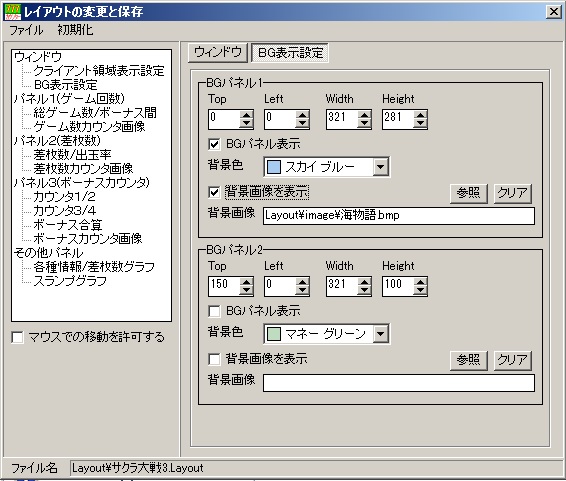566x481 pixels.
Task: Click the app icon in title bar
Action: point(13,12)
